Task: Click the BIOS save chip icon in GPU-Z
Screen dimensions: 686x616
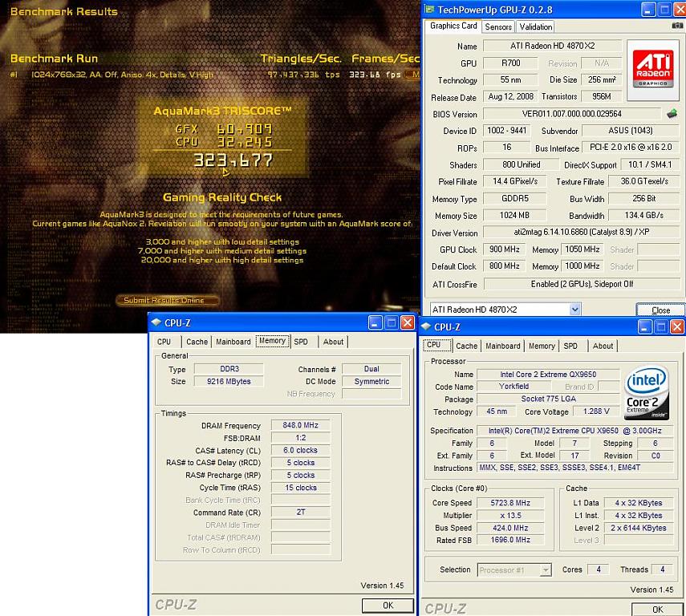Action: tap(672, 114)
